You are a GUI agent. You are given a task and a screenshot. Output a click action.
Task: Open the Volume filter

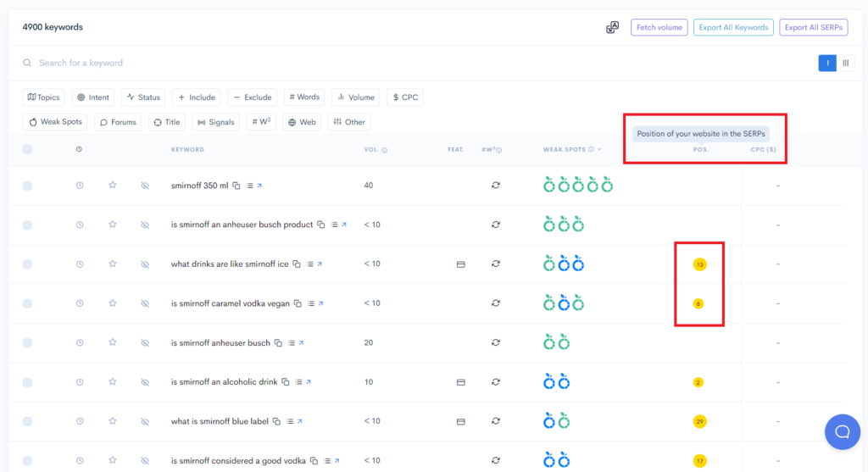click(356, 97)
